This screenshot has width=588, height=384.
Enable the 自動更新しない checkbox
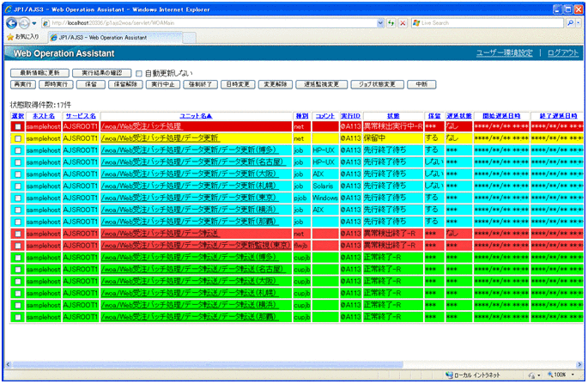coord(140,73)
